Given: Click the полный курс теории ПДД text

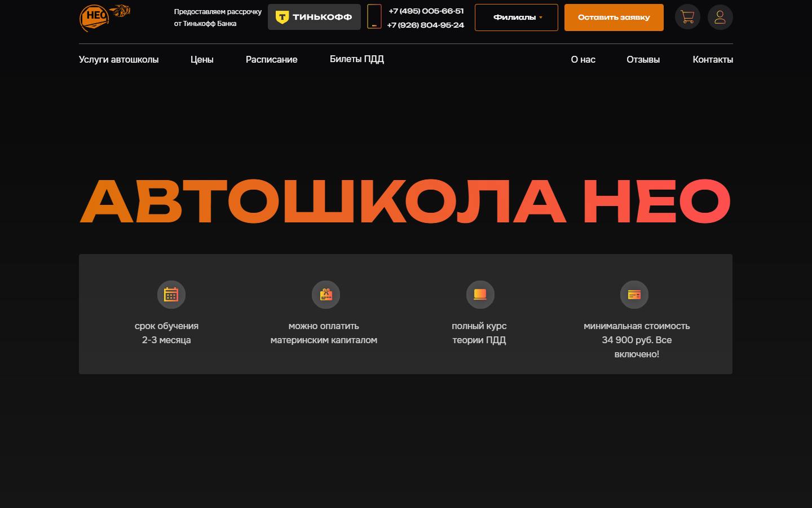Looking at the screenshot, I should [x=479, y=333].
